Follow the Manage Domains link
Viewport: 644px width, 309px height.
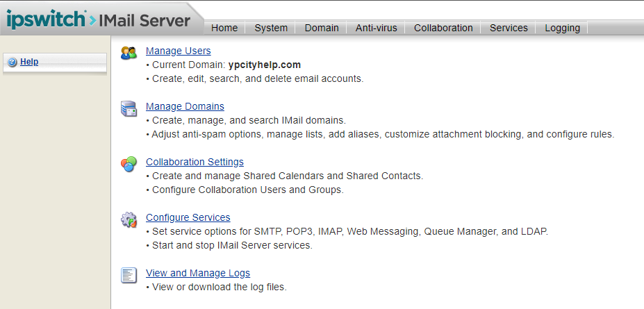pyautogui.click(x=185, y=106)
